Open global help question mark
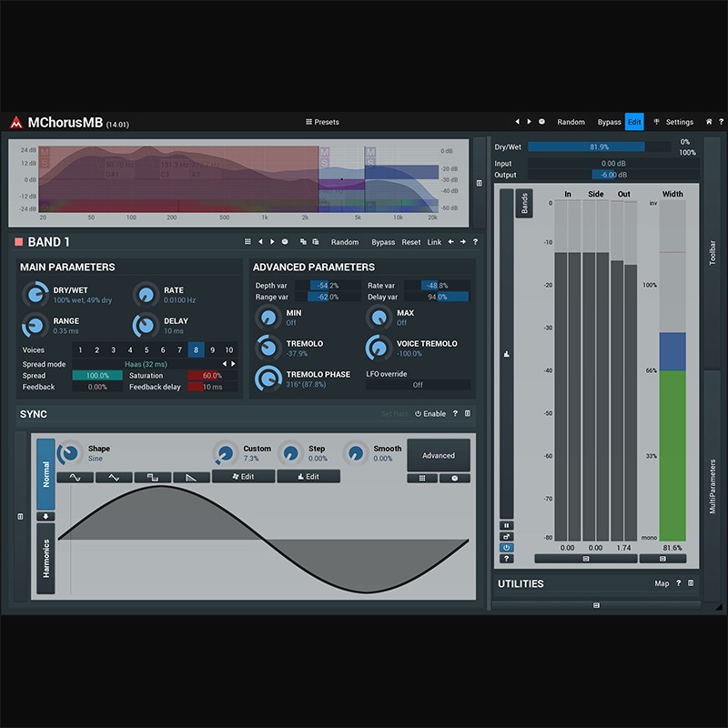 point(721,122)
